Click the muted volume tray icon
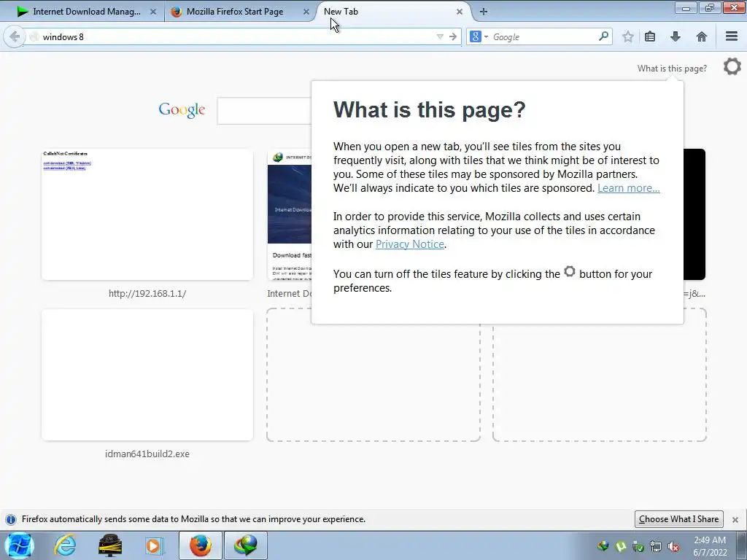 pyautogui.click(x=673, y=547)
